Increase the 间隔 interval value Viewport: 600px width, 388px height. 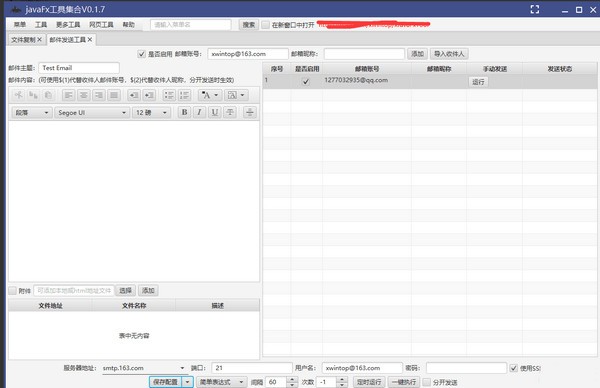(x=292, y=379)
